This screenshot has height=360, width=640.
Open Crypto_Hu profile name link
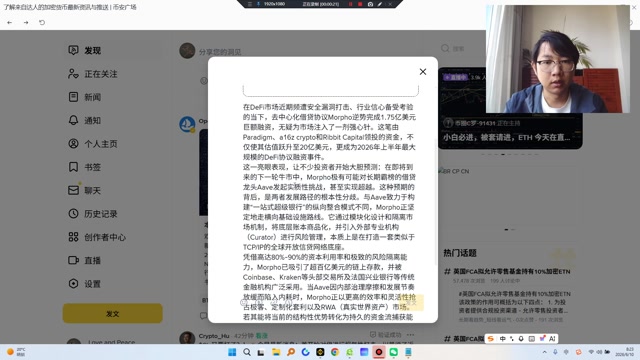(214, 336)
